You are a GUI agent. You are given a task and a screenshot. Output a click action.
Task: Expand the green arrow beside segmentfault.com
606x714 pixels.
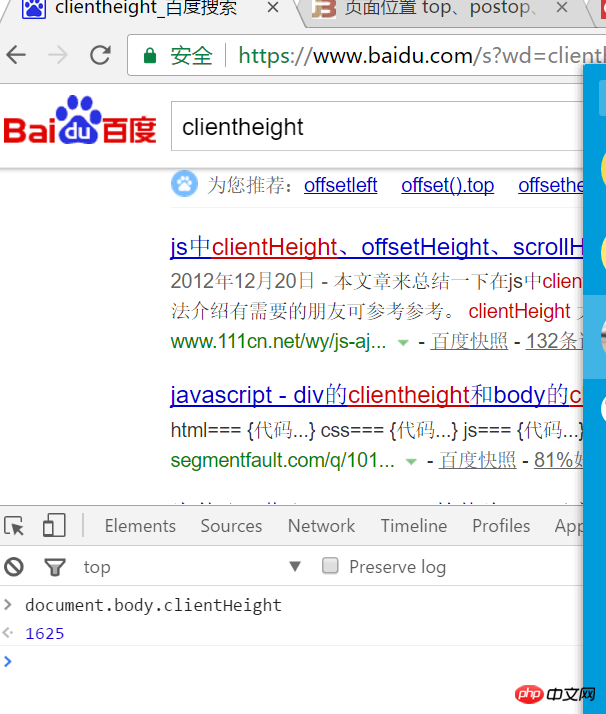coord(411,462)
